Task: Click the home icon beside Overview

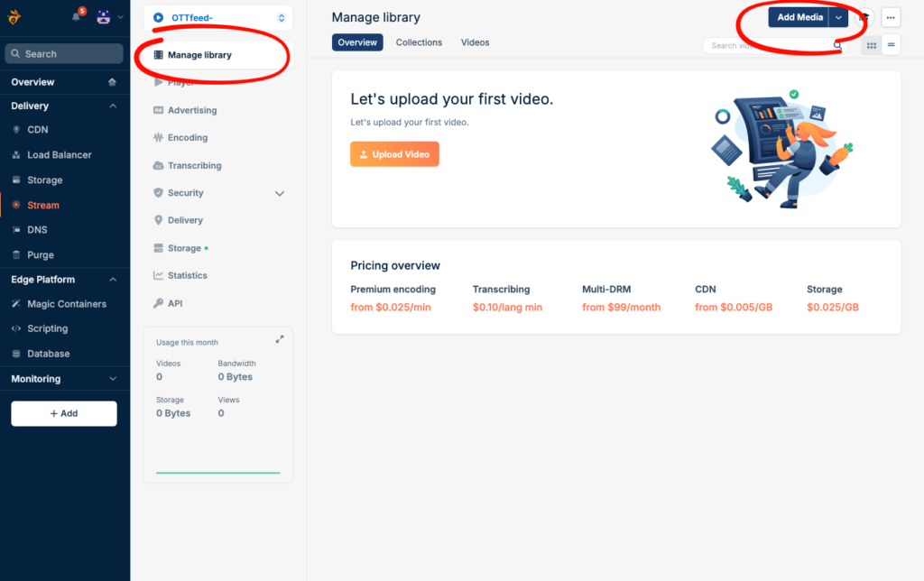Action: click(112, 82)
